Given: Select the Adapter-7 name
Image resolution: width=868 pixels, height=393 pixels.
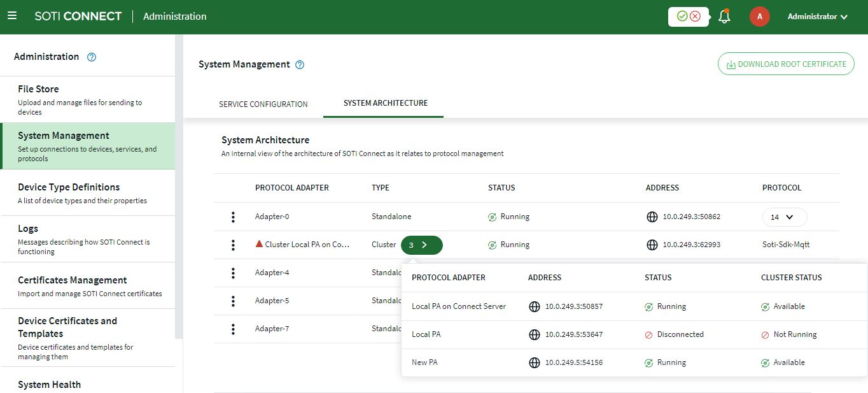Looking at the screenshot, I should [x=272, y=329].
